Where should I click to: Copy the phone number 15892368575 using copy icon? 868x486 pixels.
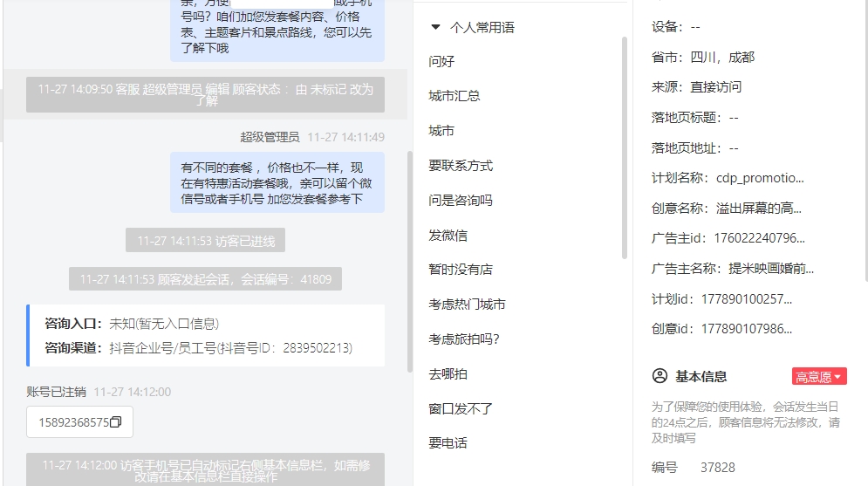(x=116, y=422)
